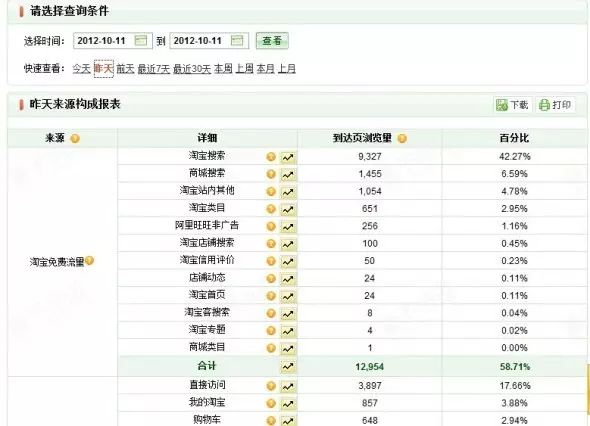Click the end date input field
The image size is (590, 426).
tap(209, 41)
